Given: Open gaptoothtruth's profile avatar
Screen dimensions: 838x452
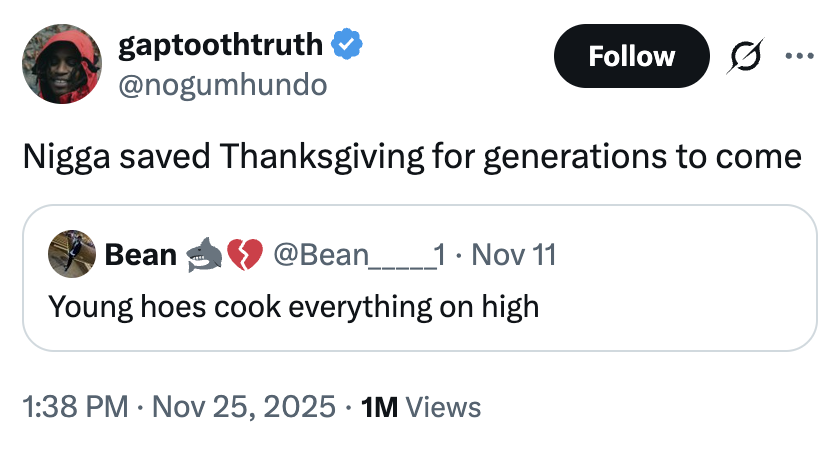Looking at the screenshot, I should 62,64.
